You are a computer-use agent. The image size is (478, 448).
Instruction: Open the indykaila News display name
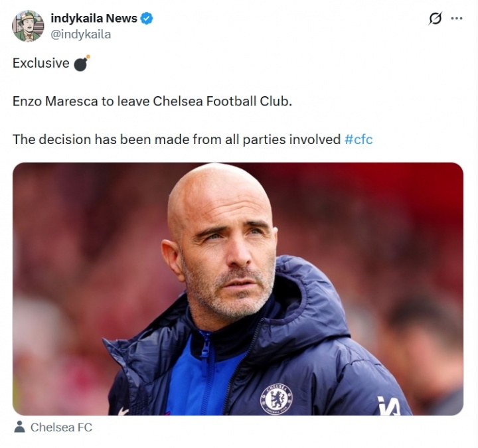[94, 19]
